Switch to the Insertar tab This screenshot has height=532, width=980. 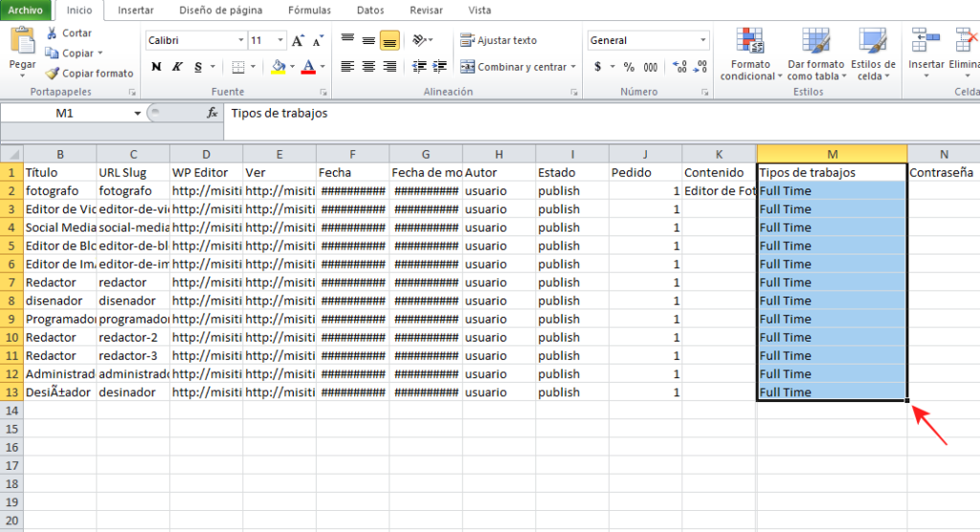[136, 10]
